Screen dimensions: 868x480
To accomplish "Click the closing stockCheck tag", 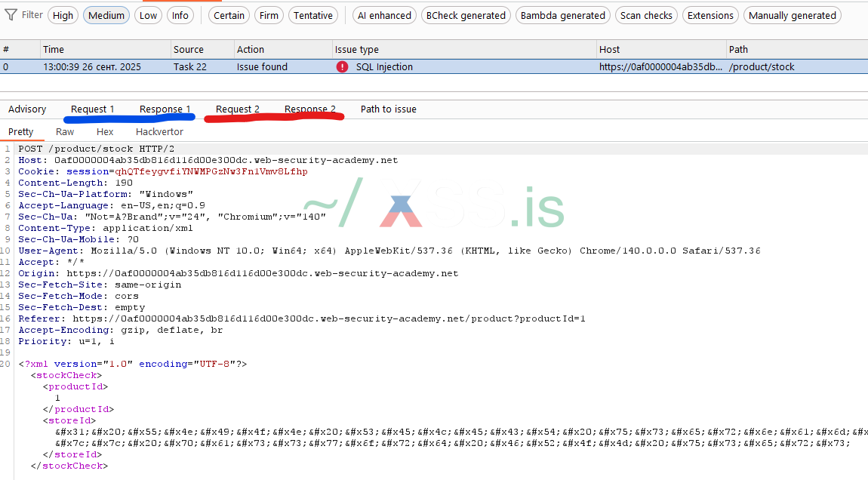I will 69,466.
